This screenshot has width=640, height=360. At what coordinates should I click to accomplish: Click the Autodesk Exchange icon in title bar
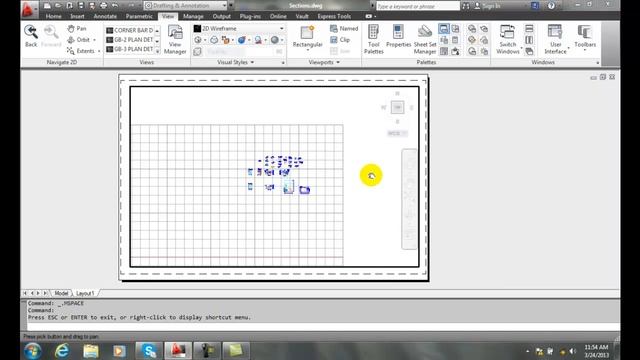point(535,6)
